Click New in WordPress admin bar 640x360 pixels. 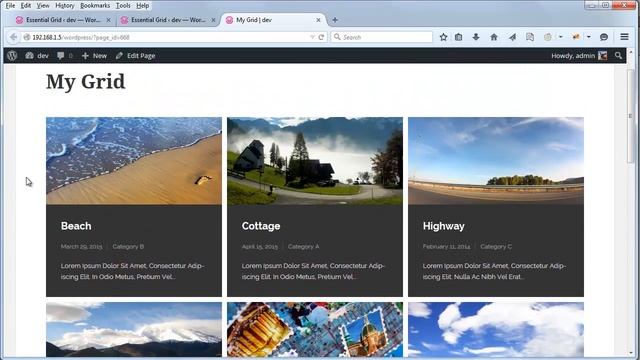click(x=94, y=56)
